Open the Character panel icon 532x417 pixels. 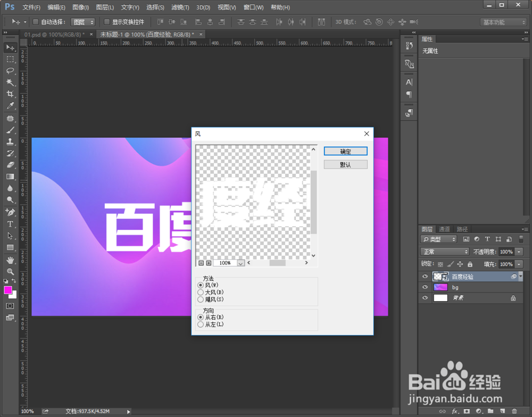pyautogui.click(x=409, y=82)
